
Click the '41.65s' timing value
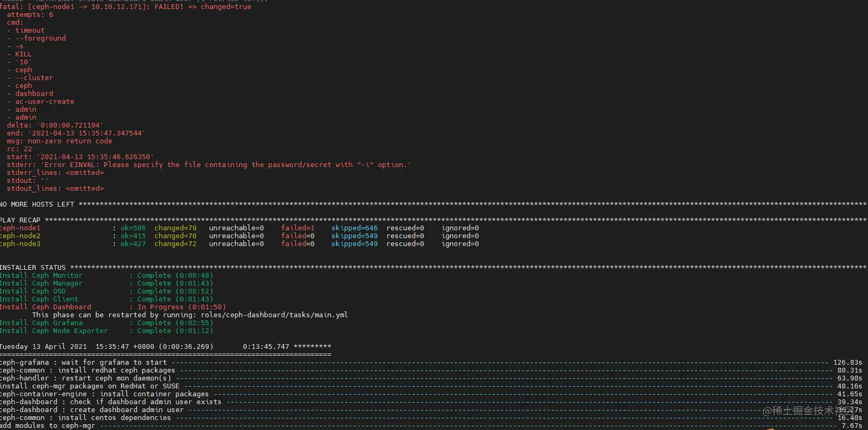pos(850,394)
